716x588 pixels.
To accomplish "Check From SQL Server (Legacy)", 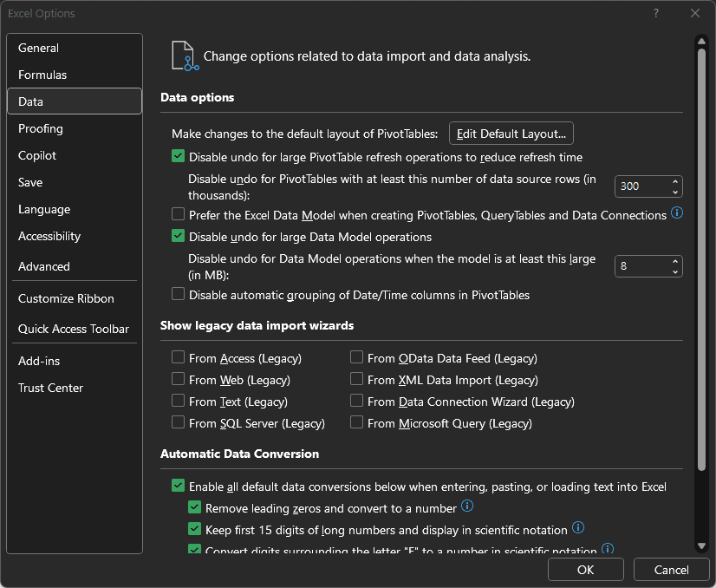I will click(178, 422).
